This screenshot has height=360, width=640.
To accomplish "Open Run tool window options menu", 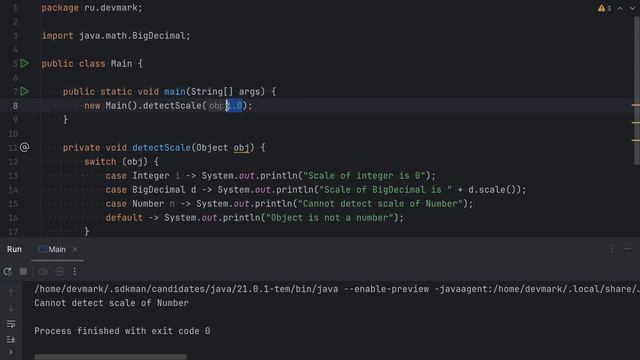I will pyautogui.click(x=611, y=249).
